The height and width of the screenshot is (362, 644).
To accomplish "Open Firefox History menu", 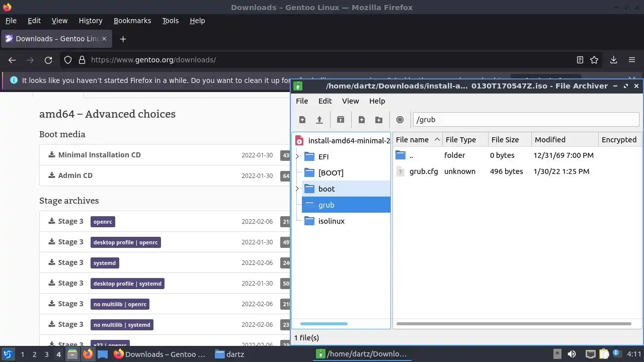I will tap(91, 21).
